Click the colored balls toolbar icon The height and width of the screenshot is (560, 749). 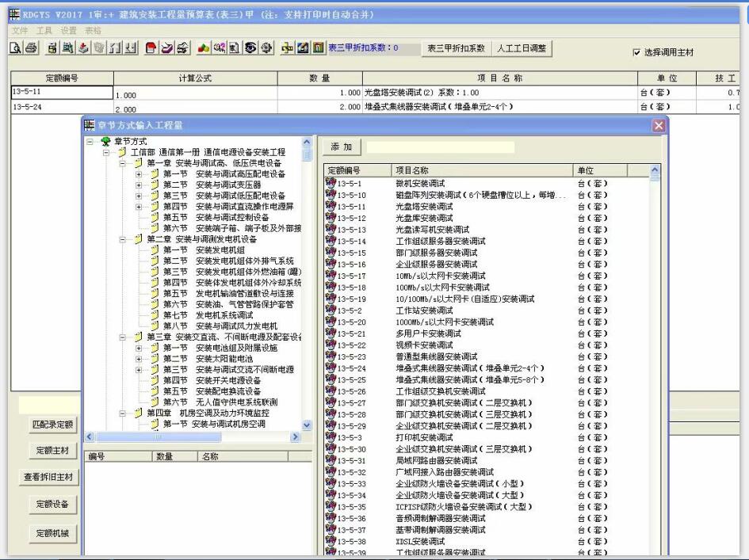204,49
